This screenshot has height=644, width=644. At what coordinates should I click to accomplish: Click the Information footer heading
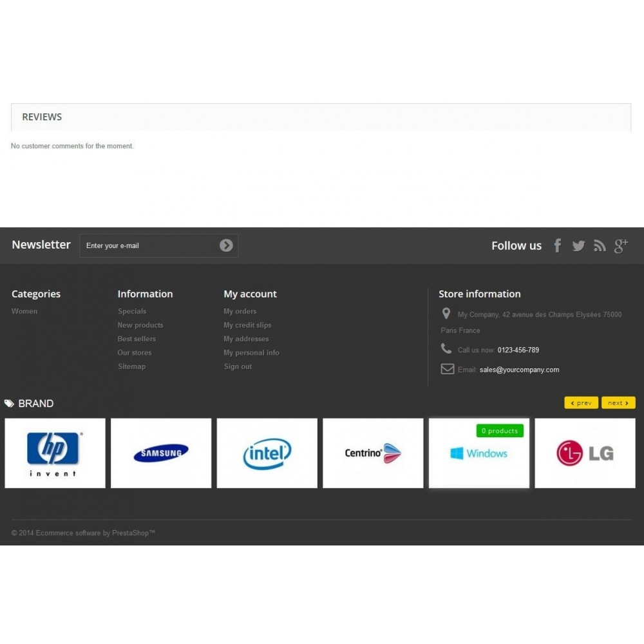145,294
